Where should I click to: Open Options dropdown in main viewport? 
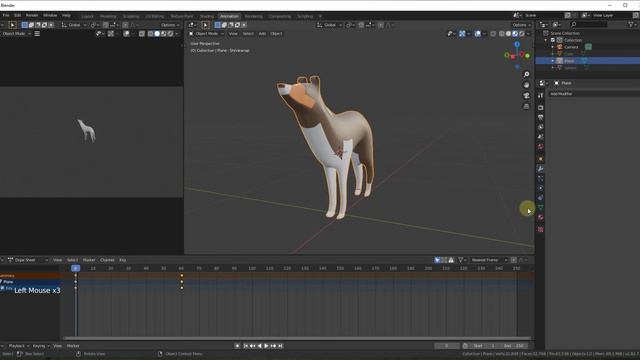pos(522,25)
